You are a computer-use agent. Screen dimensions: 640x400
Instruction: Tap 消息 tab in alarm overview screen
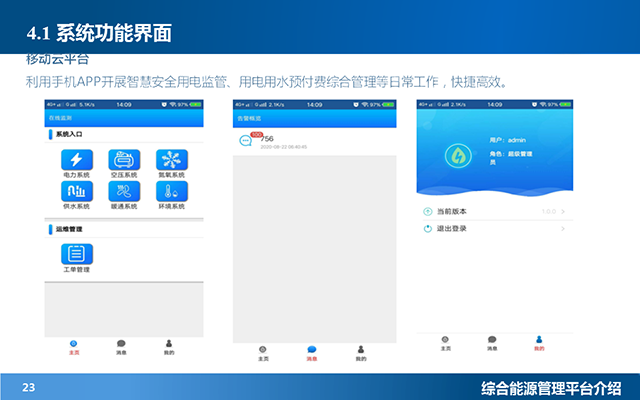(312, 353)
